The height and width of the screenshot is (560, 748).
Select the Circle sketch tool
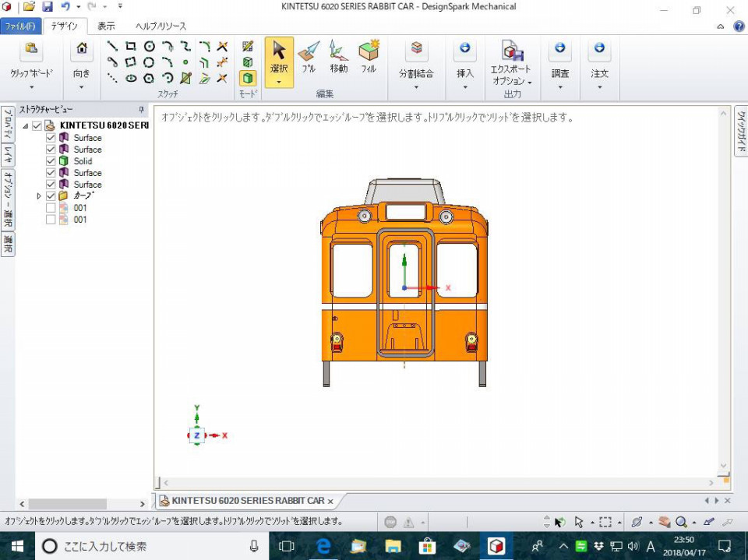coord(150,46)
